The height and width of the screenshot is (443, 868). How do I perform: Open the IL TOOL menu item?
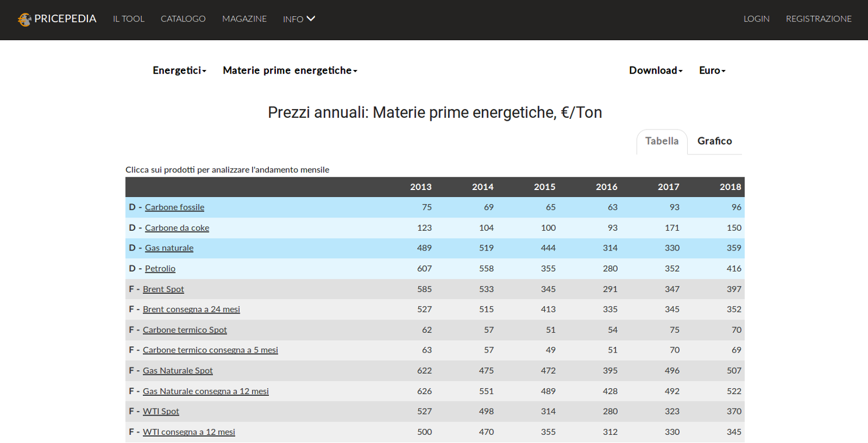(x=128, y=19)
